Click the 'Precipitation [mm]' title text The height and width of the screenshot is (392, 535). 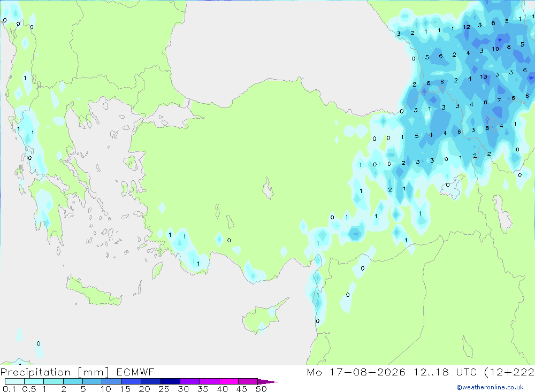[x=55, y=372]
